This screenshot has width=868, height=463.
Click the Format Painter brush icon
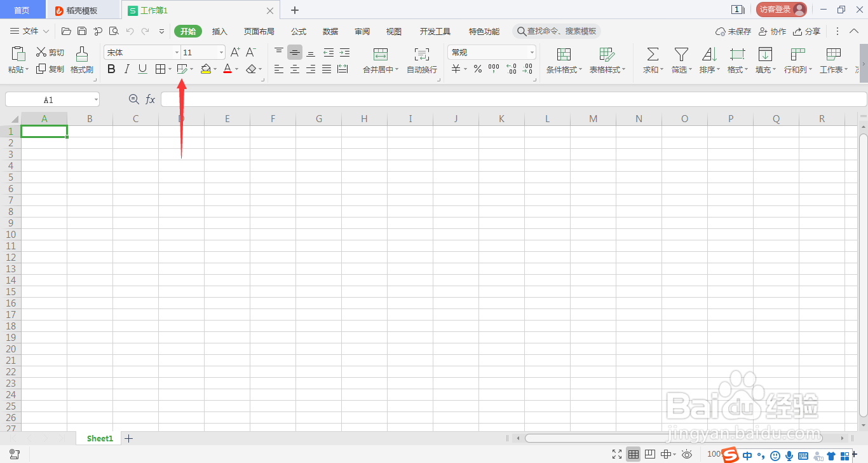click(82, 55)
